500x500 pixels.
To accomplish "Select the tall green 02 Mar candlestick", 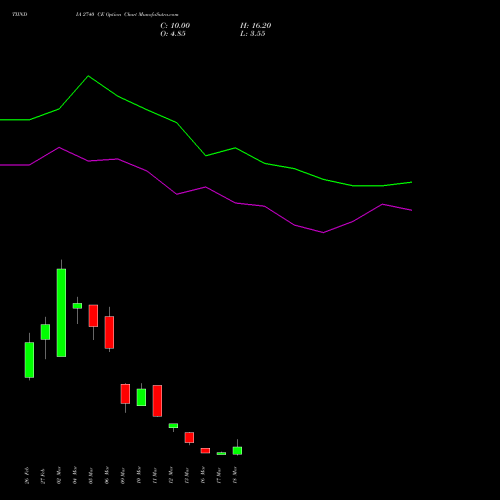I will pos(61,313).
